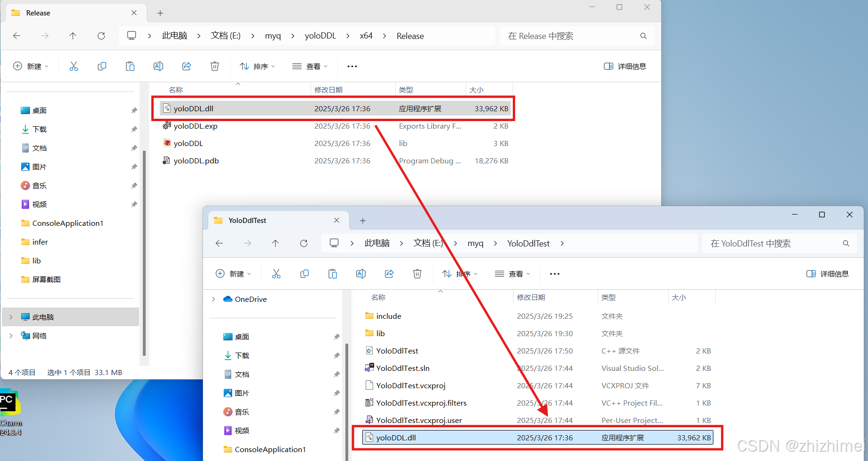Click myq breadcrumb in YoloDdlTest address bar
The image size is (868, 461).
click(476, 243)
